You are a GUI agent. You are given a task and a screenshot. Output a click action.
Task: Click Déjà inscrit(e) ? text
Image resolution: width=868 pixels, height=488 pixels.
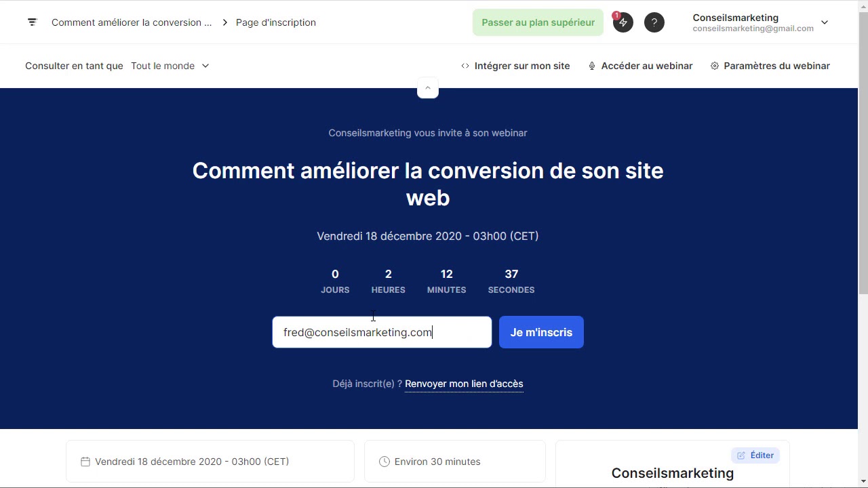click(x=367, y=384)
